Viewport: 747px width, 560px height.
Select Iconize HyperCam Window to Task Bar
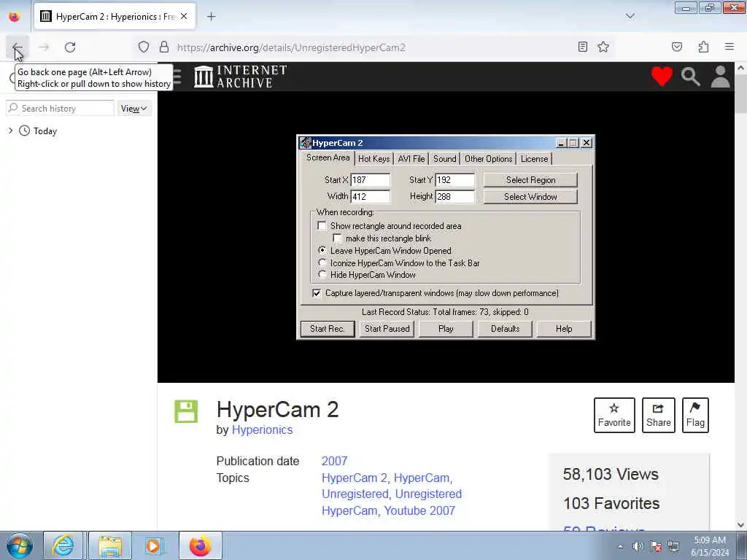[322, 262]
